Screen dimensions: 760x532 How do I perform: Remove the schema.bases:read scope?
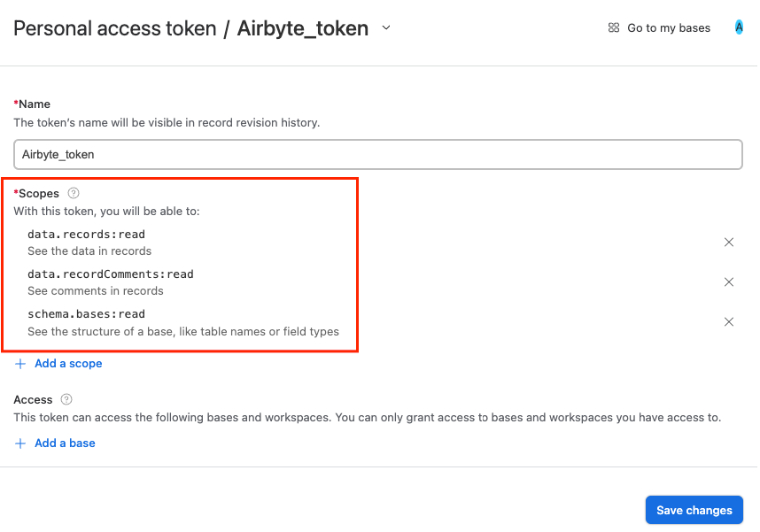point(729,322)
